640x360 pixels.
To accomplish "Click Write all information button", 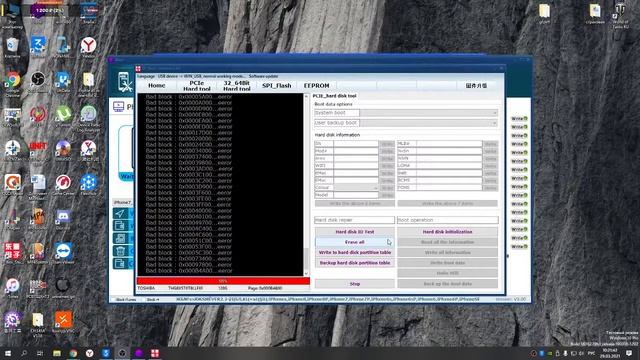I will pyautogui.click(x=447, y=253).
